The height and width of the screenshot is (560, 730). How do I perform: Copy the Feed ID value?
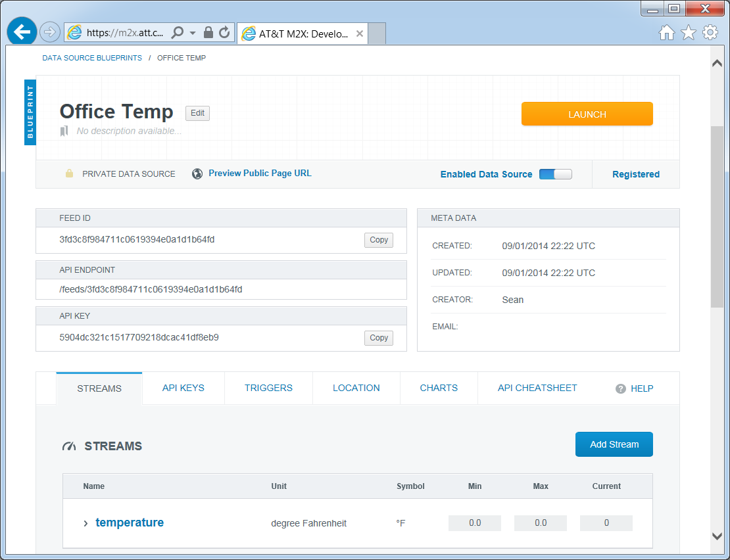pos(379,240)
